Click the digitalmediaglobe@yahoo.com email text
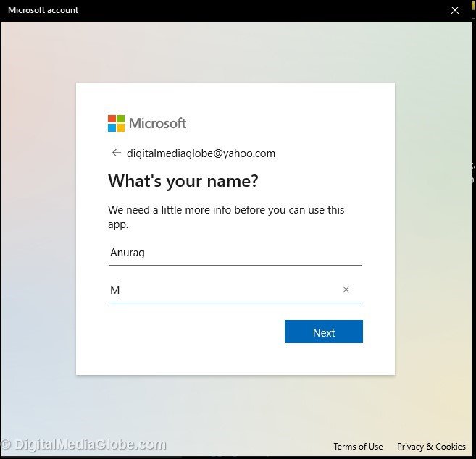This screenshot has height=459, width=476. coord(201,153)
